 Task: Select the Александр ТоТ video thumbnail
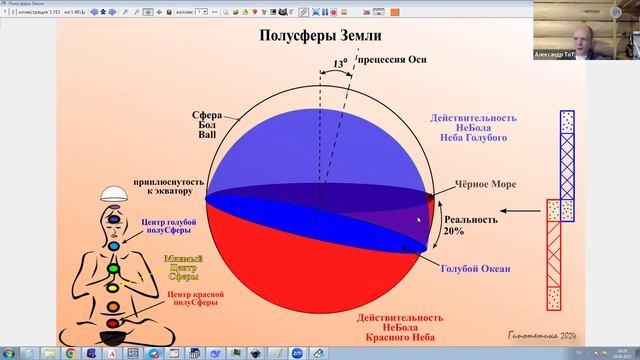point(587,30)
